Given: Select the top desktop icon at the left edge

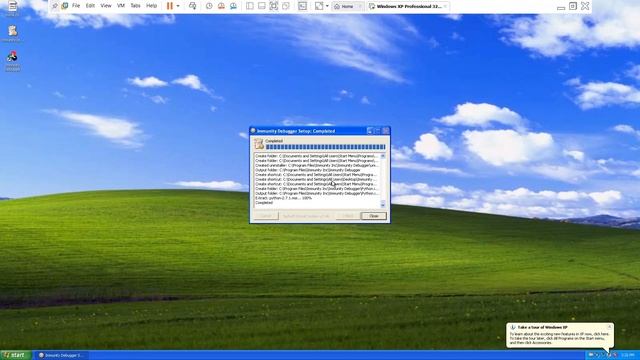Looking at the screenshot, I should pos(13,8).
